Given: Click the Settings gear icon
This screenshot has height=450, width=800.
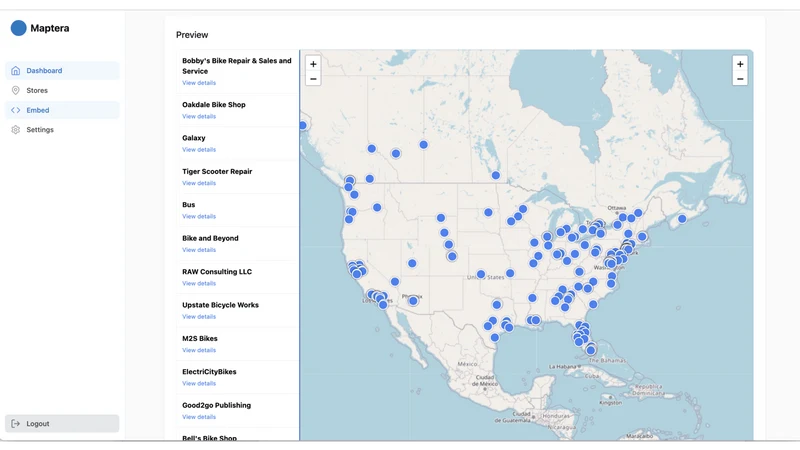Looking at the screenshot, I should pyautogui.click(x=16, y=130).
